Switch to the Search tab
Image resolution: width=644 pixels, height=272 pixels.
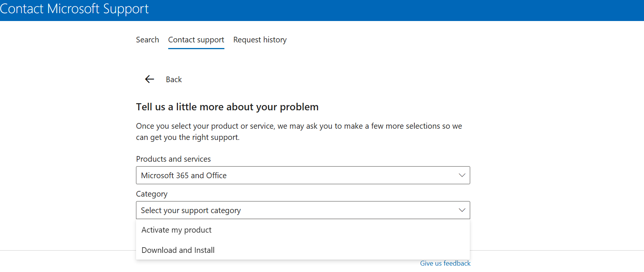pos(148,40)
